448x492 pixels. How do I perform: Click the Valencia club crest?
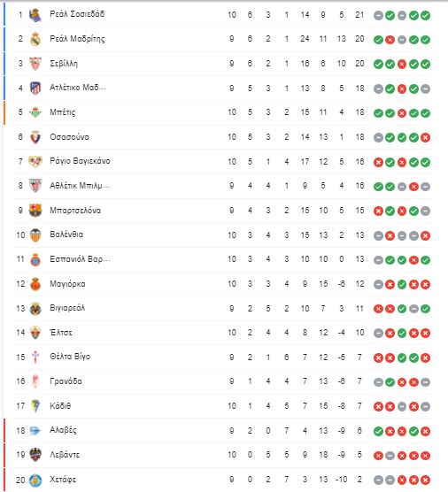(35, 235)
